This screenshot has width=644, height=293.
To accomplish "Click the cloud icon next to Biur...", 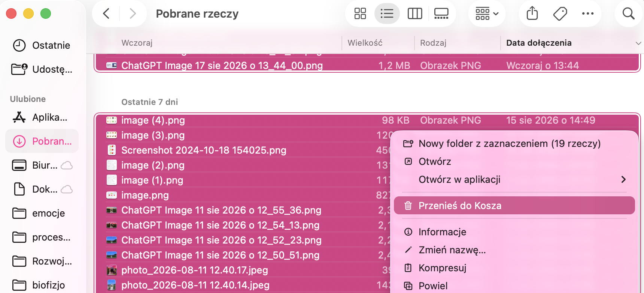I will tap(67, 165).
